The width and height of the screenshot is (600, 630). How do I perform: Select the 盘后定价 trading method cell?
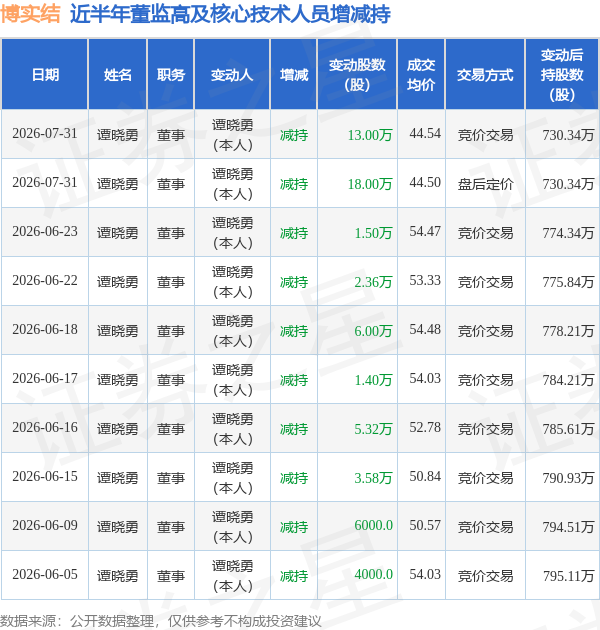pos(485,184)
